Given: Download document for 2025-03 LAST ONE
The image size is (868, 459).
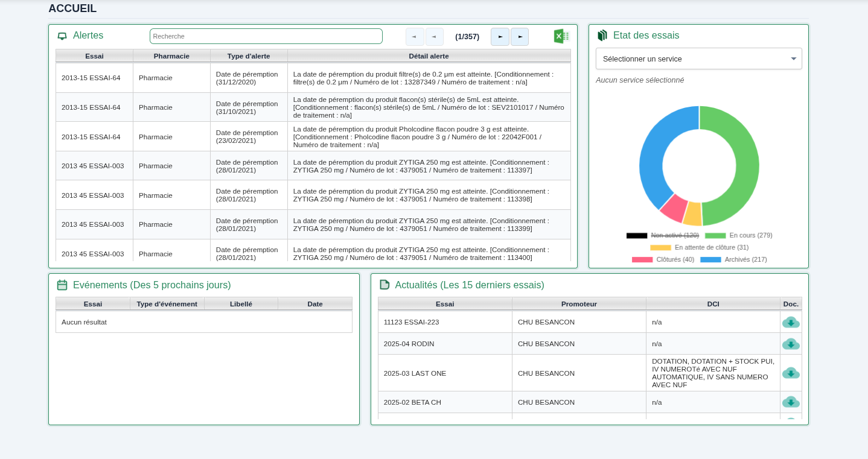Looking at the screenshot, I should click(x=791, y=373).
